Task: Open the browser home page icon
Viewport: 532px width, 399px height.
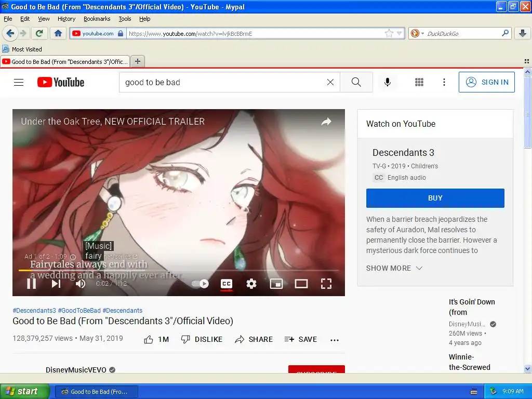Action: [58, 33]
